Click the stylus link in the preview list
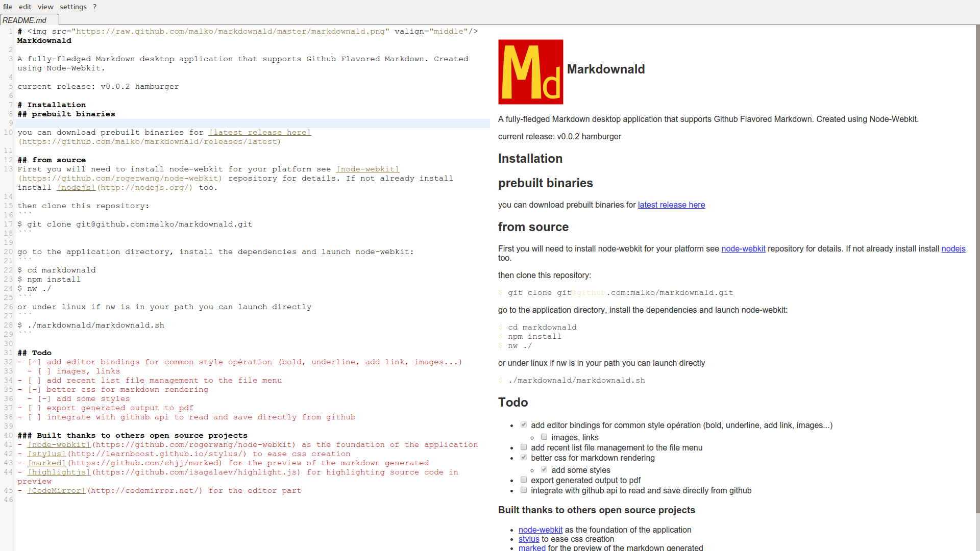Image resolution: width=980 pixels, height=551 pixels. [529, 539]
